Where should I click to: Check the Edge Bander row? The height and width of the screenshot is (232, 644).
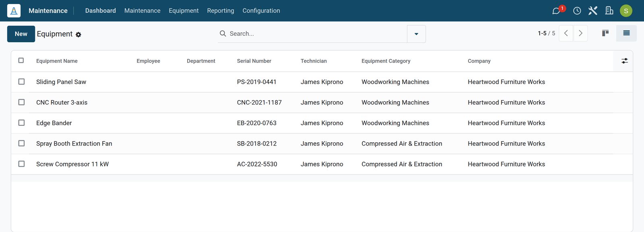pyautogui.click(x=22, y=123)
